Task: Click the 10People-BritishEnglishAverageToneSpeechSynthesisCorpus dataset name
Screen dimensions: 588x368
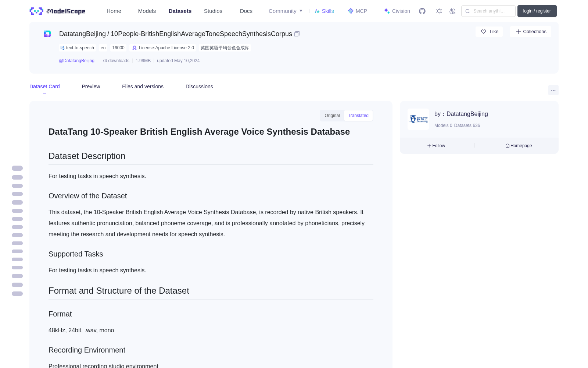Action: (201, 34)
